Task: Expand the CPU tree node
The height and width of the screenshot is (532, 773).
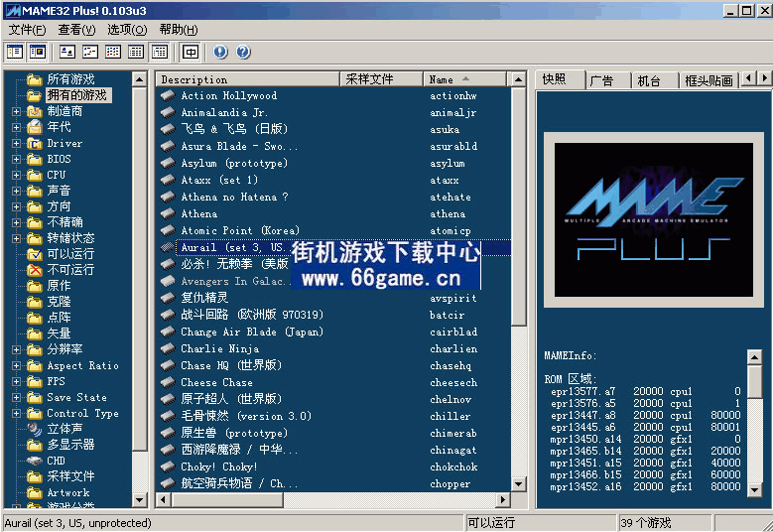Action: coord(16,175)
